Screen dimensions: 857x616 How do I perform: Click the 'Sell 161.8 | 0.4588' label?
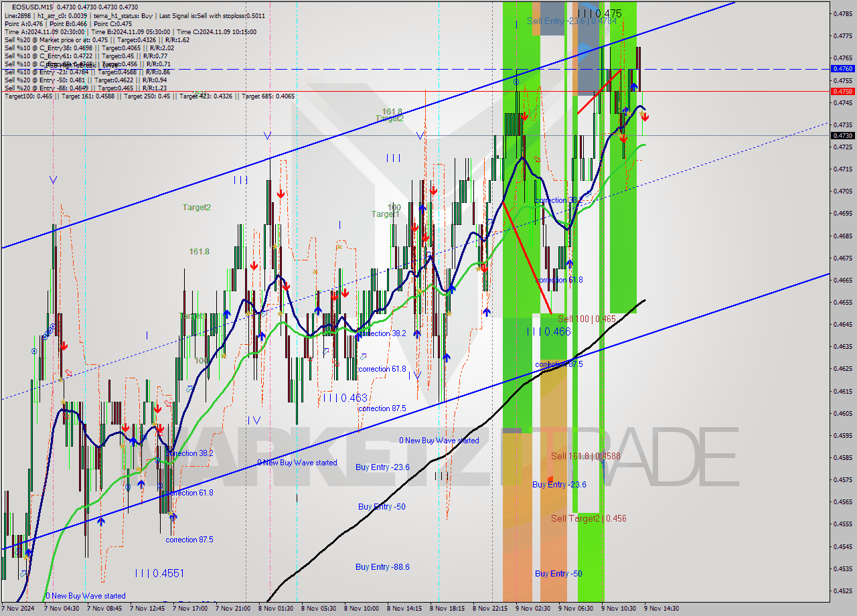tap(586, 457)
